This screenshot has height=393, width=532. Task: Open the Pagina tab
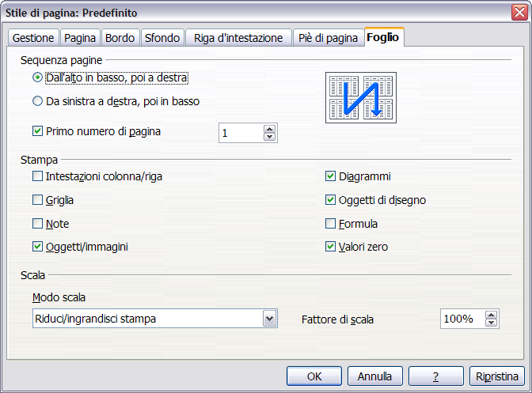coord(80,38)
